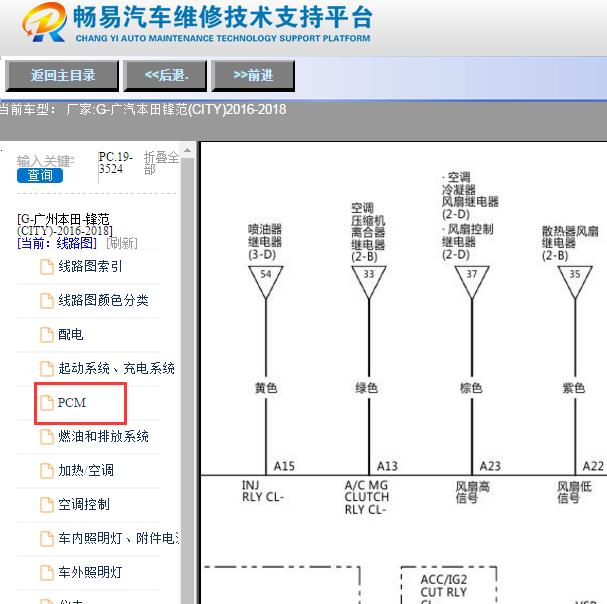This screenshot has width=607, height=604.
Task: Open the 车外照明灯 item
Action: (x=90, y=572)
